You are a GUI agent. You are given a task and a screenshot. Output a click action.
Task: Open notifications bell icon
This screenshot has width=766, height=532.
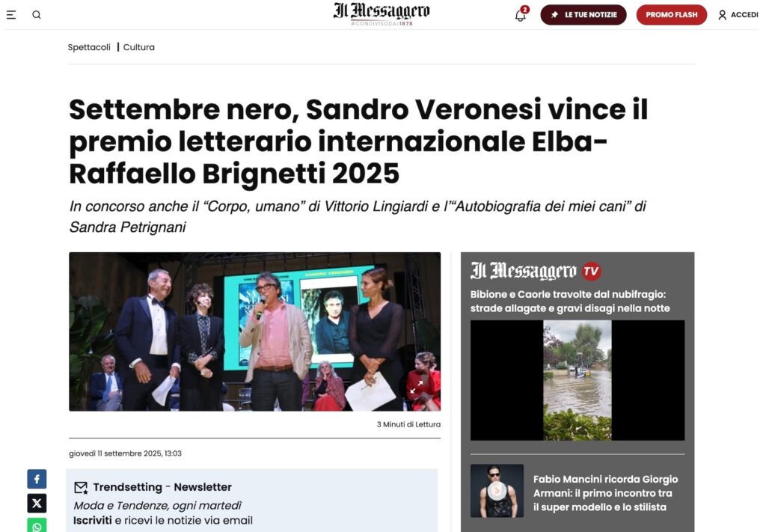(521, 15)
